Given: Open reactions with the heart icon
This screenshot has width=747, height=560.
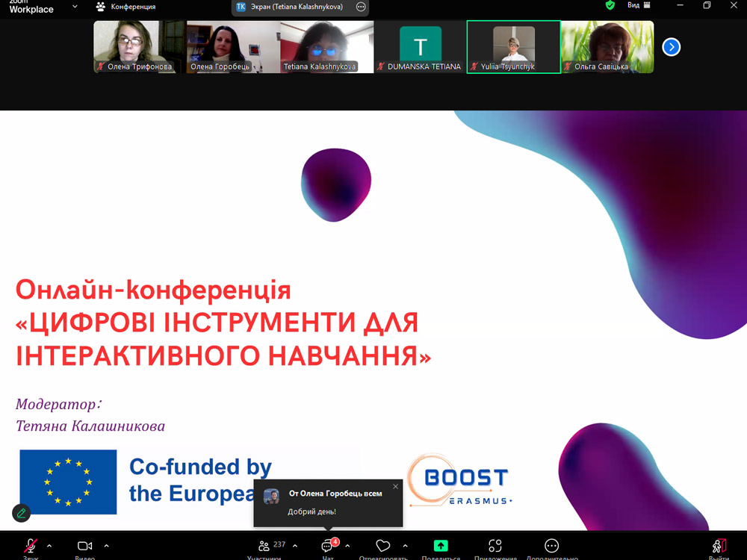Looking at the screenshot, I should point(383,547).
